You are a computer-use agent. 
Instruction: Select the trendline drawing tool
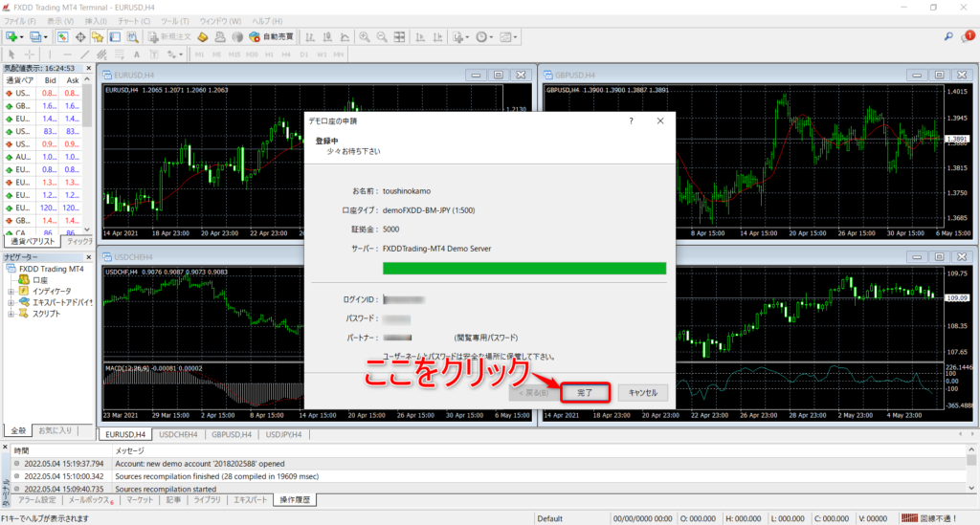pos(85,55)
